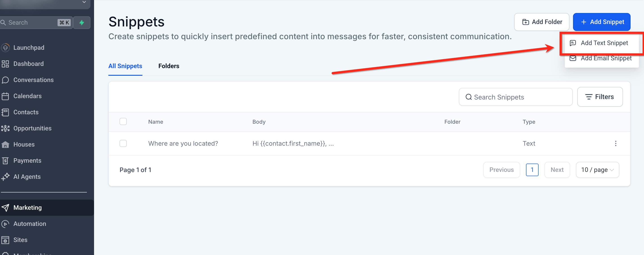Open the Filters panel
The height and width of the screenshot is (255, 644).
(600, 97)
